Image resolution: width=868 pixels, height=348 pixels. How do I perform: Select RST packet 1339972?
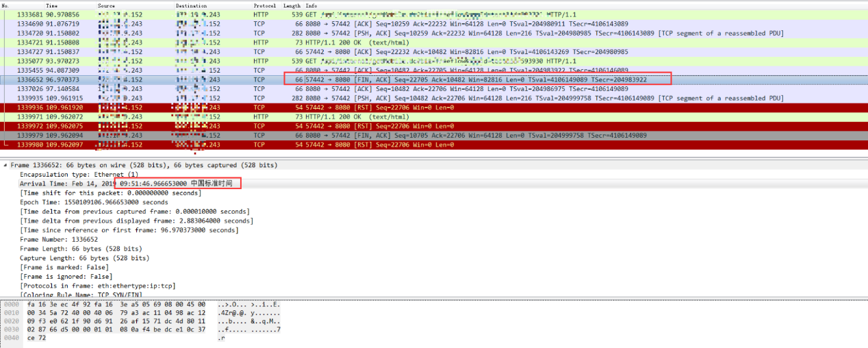click(434, 126)
